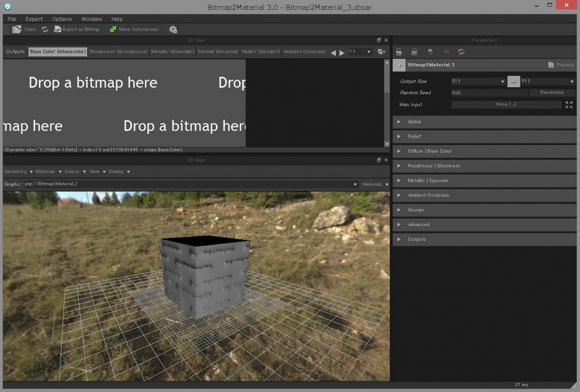Click the Randomize button for Random Seed
This screenshot has height=392, width=580.
click(552, 92)
